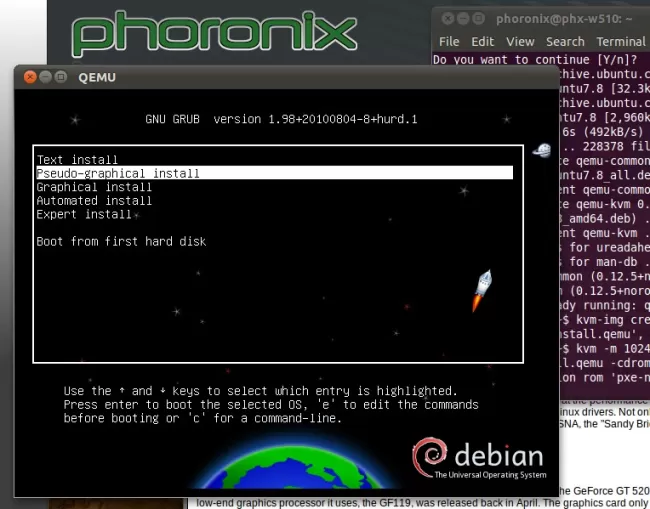Open the terminal Search menu
The image size is (650, 509).
(565, 42)
